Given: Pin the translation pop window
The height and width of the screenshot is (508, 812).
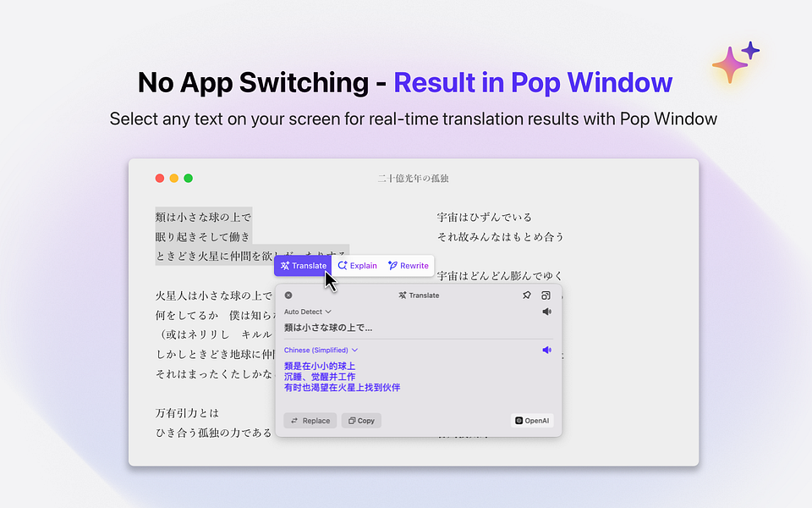Looking at the screenshot, I should [527, 295].
